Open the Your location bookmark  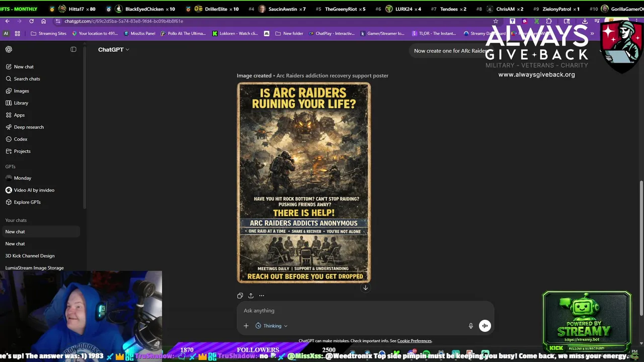(95, 34)
